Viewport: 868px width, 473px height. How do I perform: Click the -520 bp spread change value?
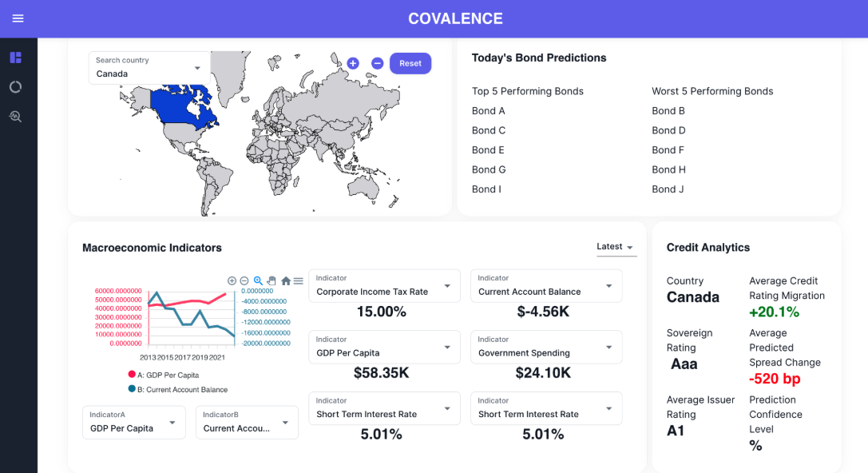pos(775,379)
